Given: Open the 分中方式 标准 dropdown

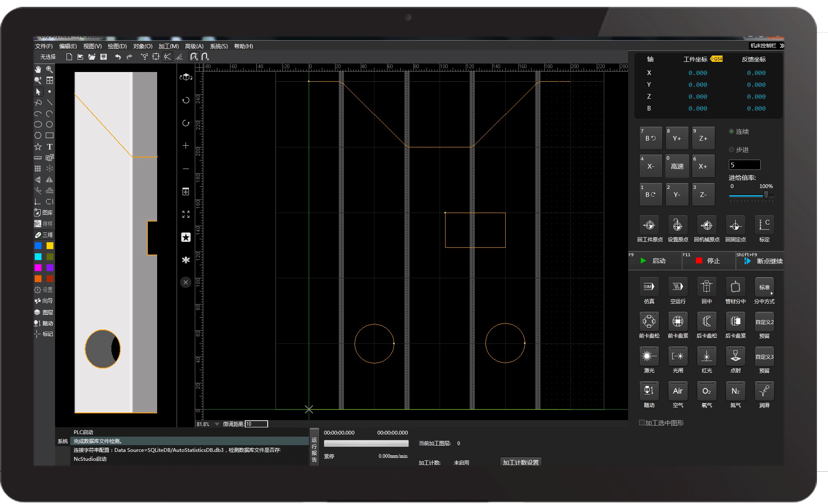Looking at the screenshot, I should tap(764, 287).
